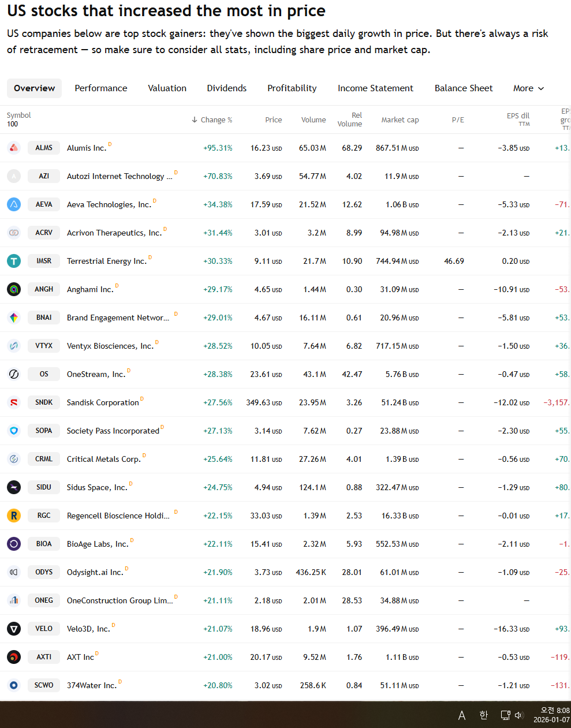The width and height of the screenshot is (571, 728).
Task: Sort by the EPS dil TTM header
Action: [518, 120]
